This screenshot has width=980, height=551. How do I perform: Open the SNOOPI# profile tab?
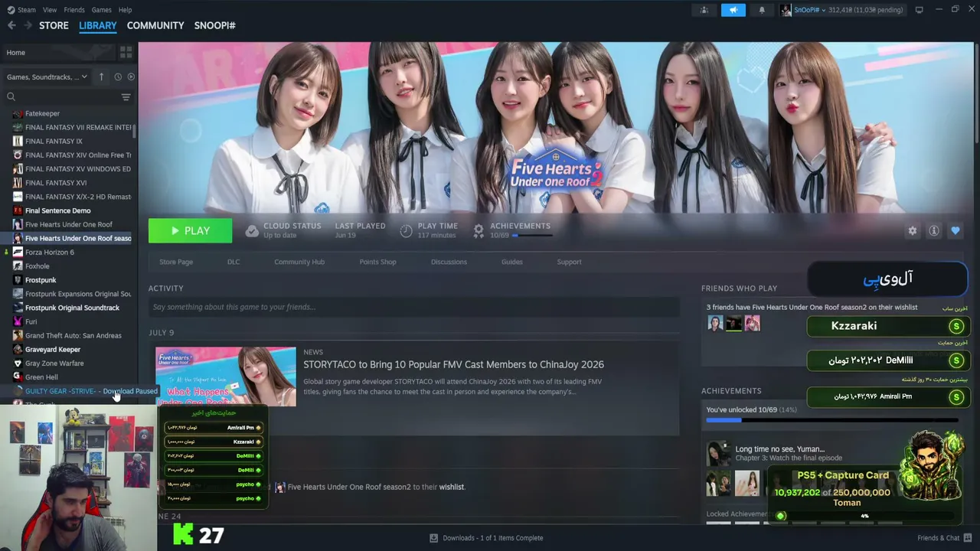pyautogui.click(x=214, y=25)
